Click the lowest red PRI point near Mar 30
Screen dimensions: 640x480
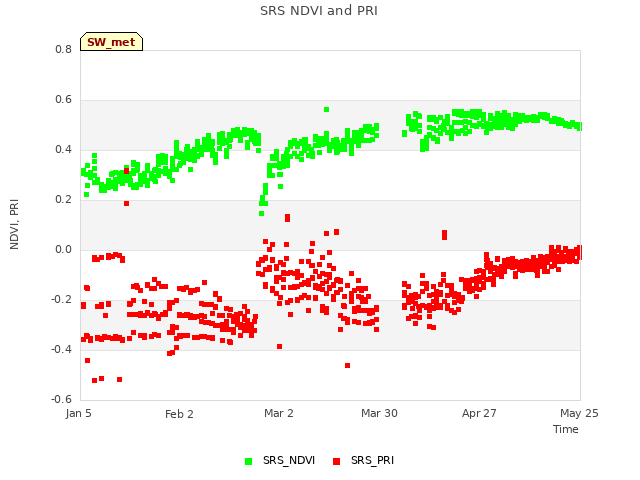[347, 365]
